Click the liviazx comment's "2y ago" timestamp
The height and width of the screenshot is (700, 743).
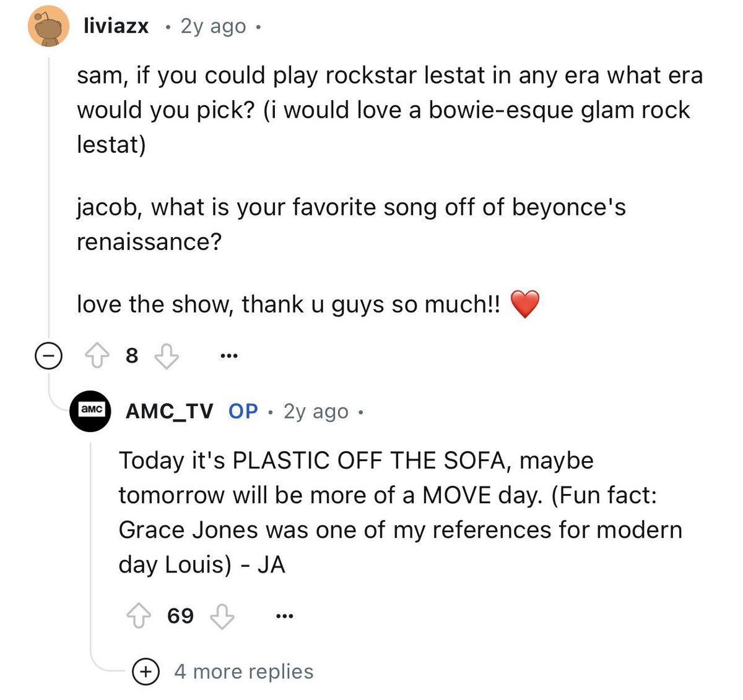(x=213, y=26)
